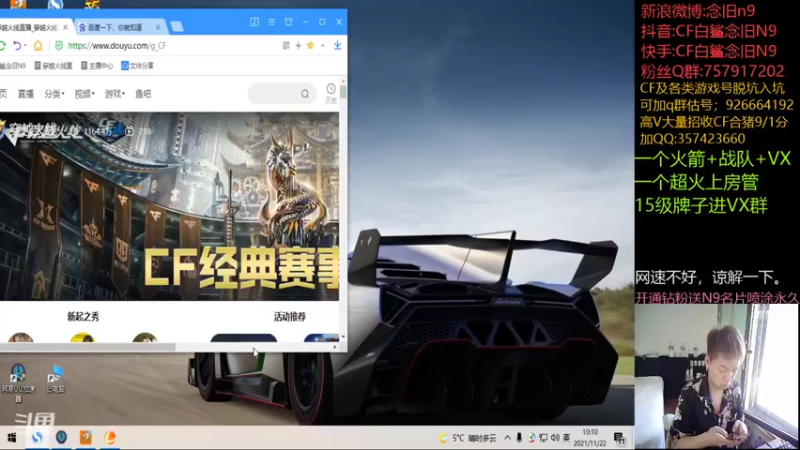Expand the favorites star dropdown arrow

click(322, 45)
